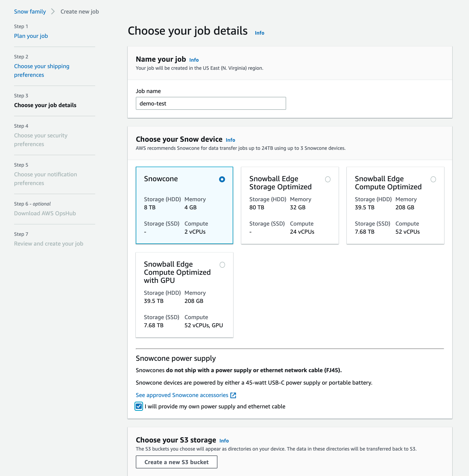Click the external link icon beside Snowcone accessories
Image resolution: width=469 pixels, height=476 pixels.
(233, 395)
